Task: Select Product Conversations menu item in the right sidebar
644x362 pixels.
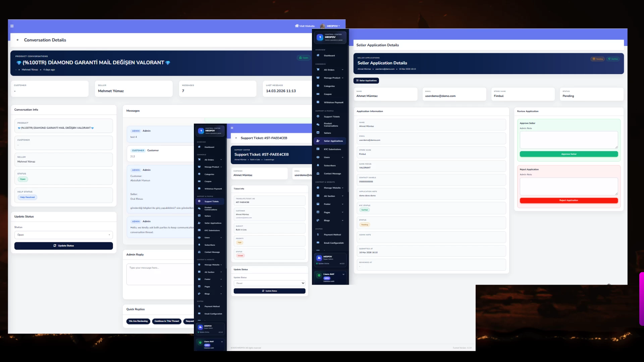Action: click(331, 125)
